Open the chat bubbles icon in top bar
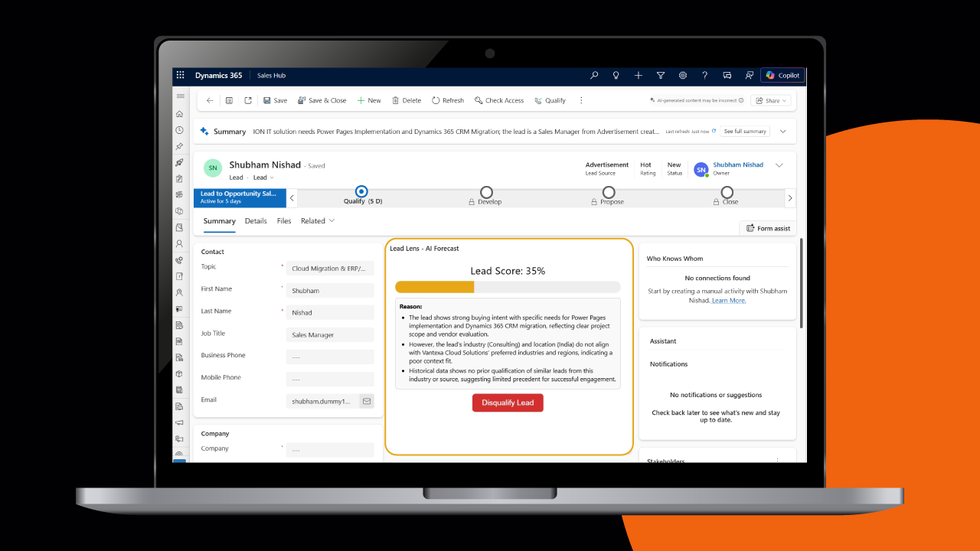Screen dimensions: 980x551 [x=727, y=76]
